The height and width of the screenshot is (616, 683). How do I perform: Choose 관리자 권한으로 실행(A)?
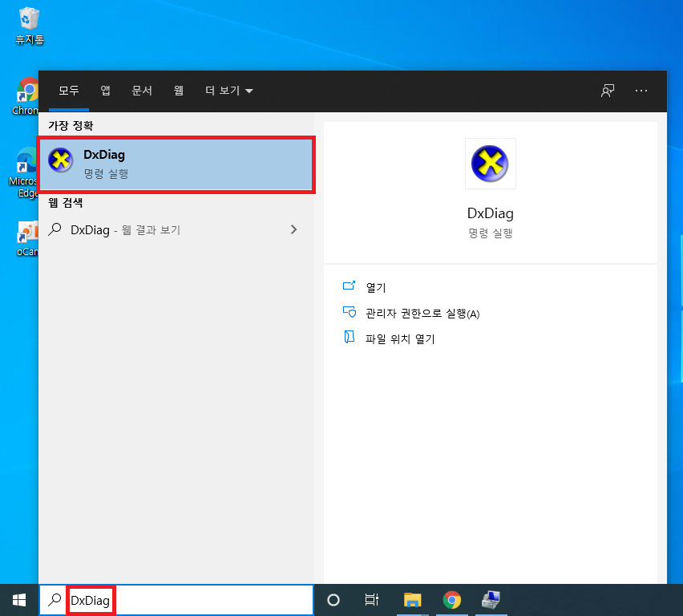[422, 314]
